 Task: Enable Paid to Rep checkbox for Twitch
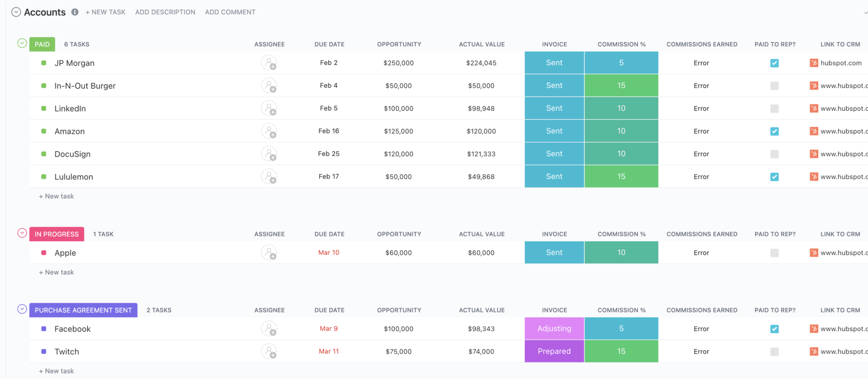coord(774,351)
